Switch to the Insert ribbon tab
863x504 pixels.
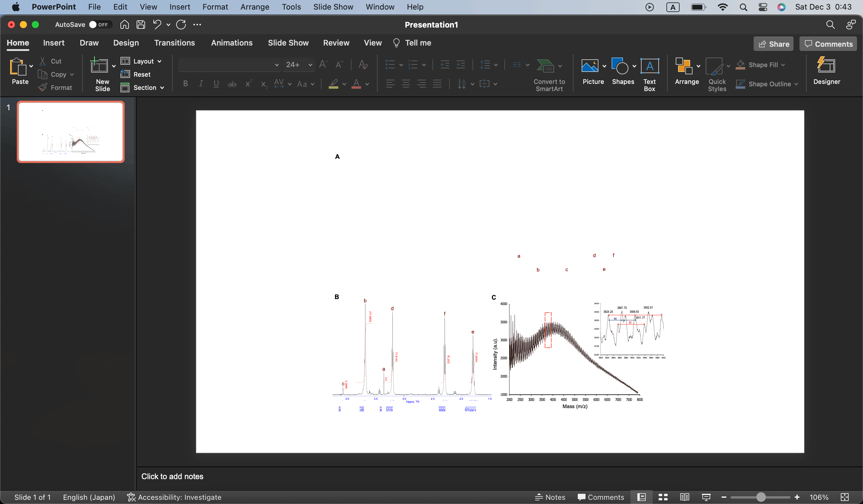click(54, 43)
